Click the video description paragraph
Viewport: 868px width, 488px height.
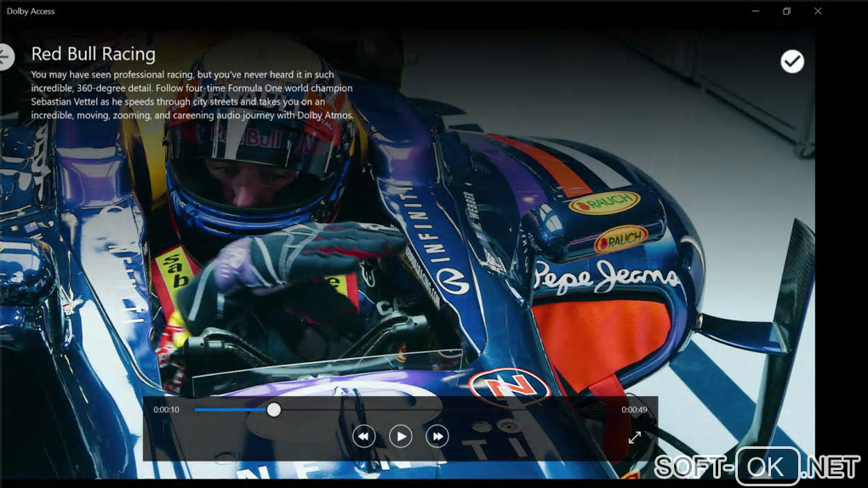(191, 94)
